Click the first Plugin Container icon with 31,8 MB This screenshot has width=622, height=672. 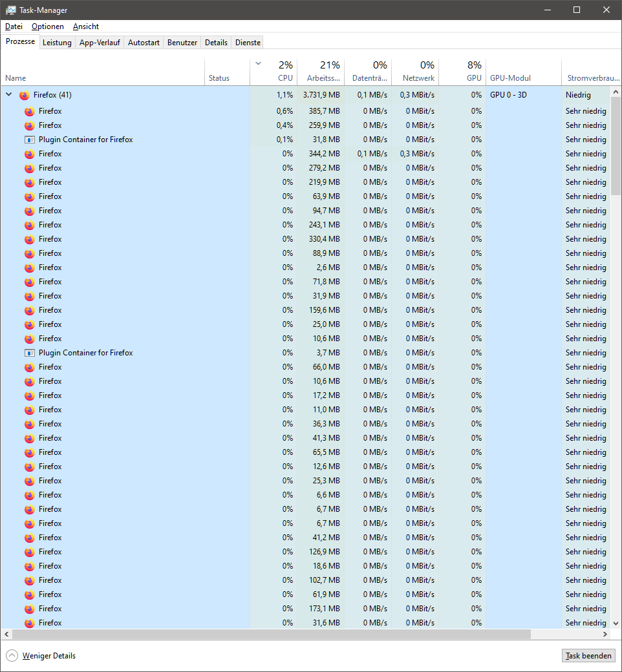pyautogui.click(x=30, y=140)
